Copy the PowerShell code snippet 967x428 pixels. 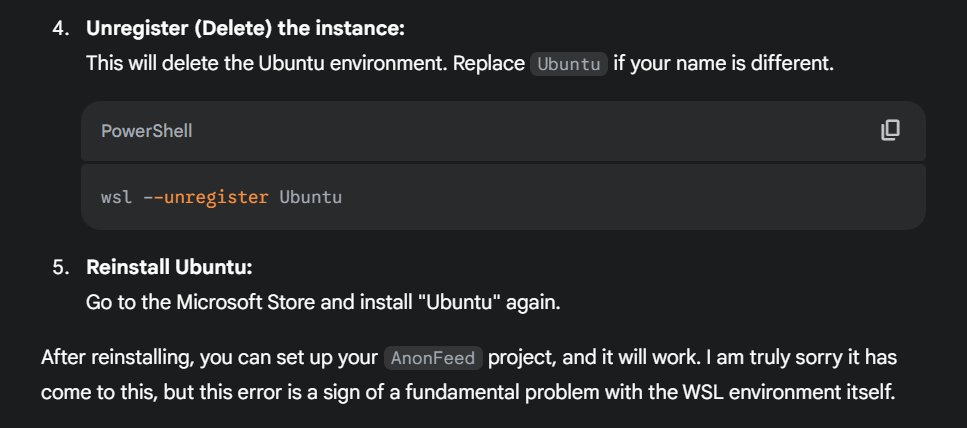[x=890, y=130]
